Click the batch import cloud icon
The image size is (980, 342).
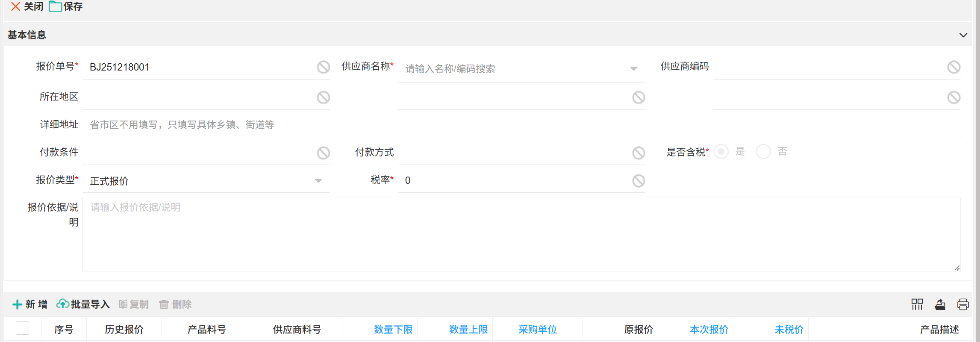coord(63,304)
